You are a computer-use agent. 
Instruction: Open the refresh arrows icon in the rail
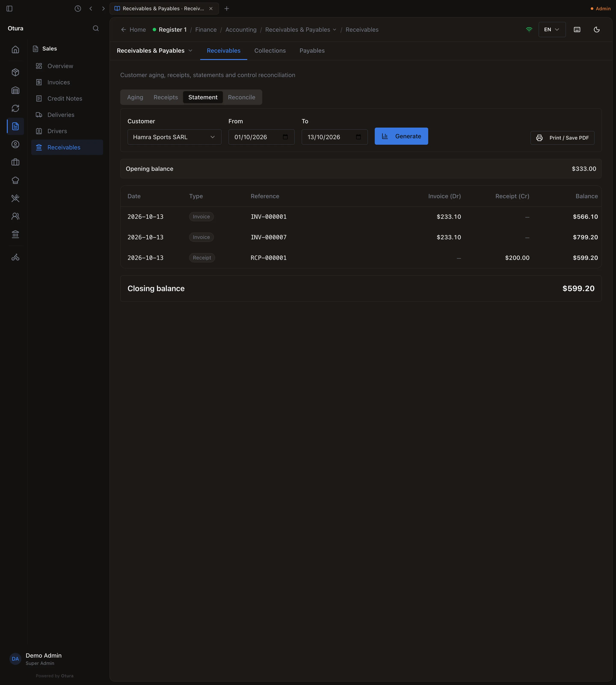pos(15,108)
